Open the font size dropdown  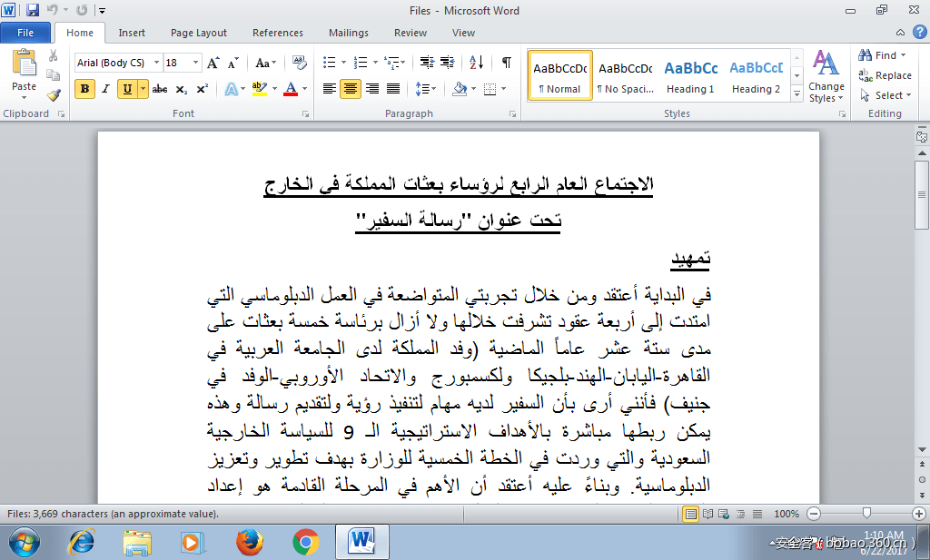pos(196,63)
